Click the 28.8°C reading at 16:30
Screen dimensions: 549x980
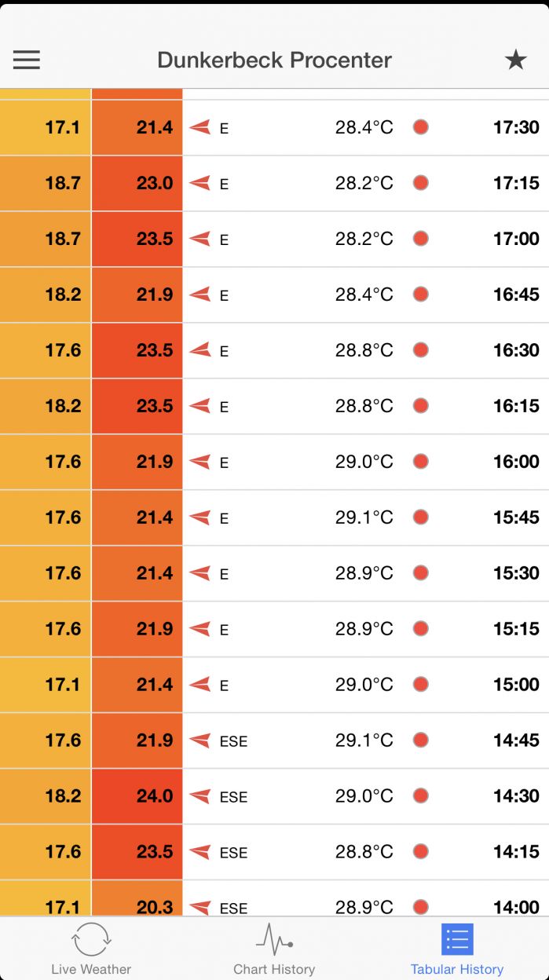click(364, 350)
